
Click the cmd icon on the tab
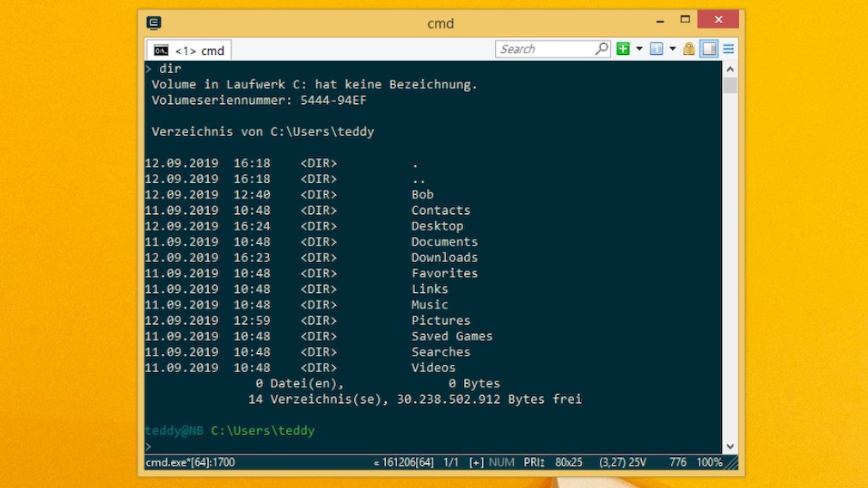(x=161, y=51)
